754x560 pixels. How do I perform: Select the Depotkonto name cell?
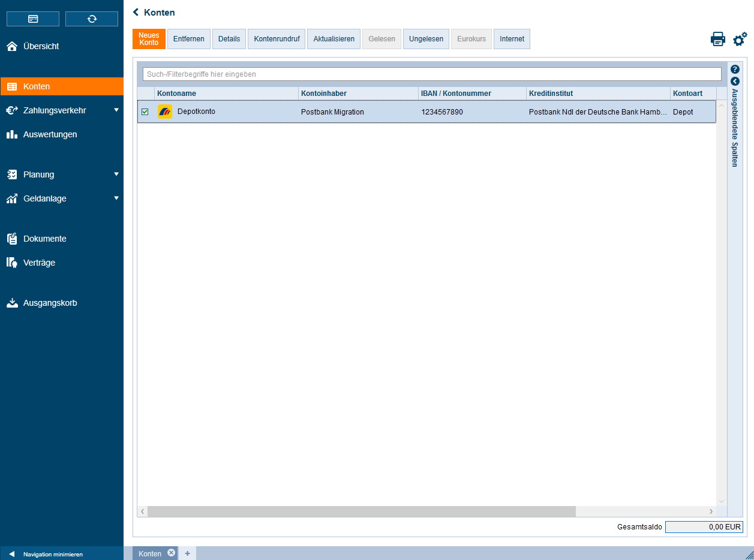pyautogui.click(x=196, y=112)
